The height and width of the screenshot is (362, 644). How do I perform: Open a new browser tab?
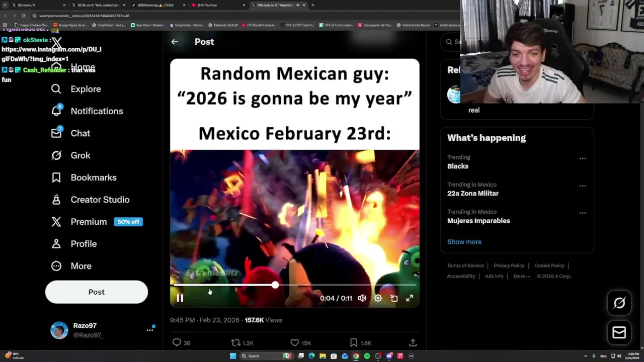(x=313, y=5)
